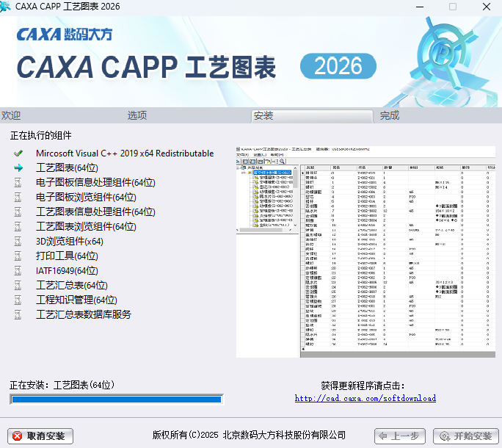Click the CAXA app icon in title bar
Image resolution: width=502 pixels, height=448 pixels.
(x=5, y=7)
